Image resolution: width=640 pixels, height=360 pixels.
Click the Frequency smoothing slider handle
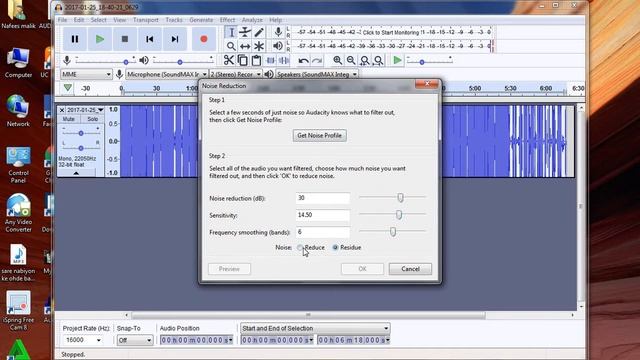pos(393,232)
